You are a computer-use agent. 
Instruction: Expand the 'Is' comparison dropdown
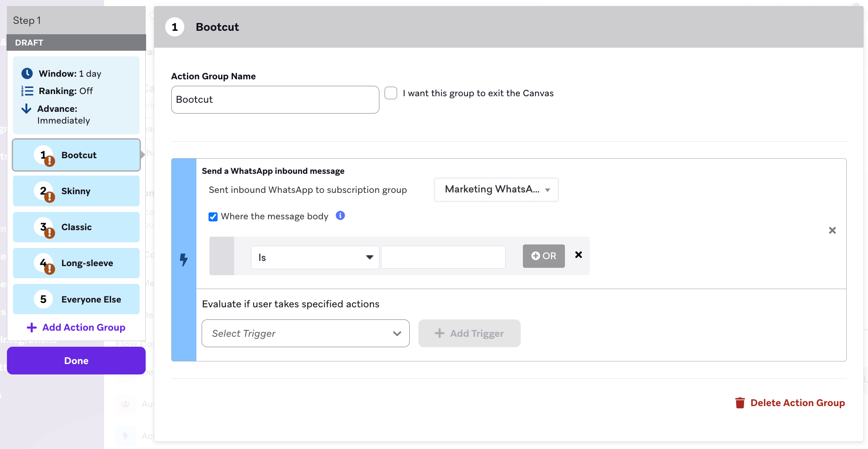315,257
